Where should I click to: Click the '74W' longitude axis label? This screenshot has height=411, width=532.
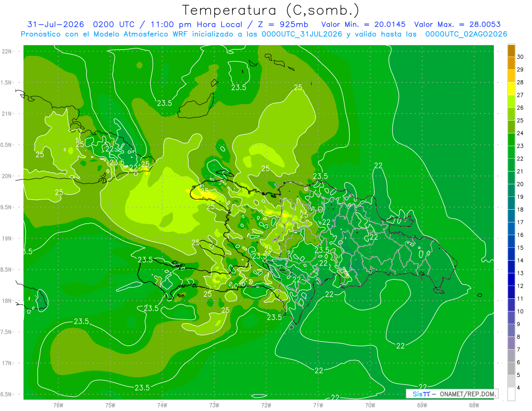tap(162, 405)
